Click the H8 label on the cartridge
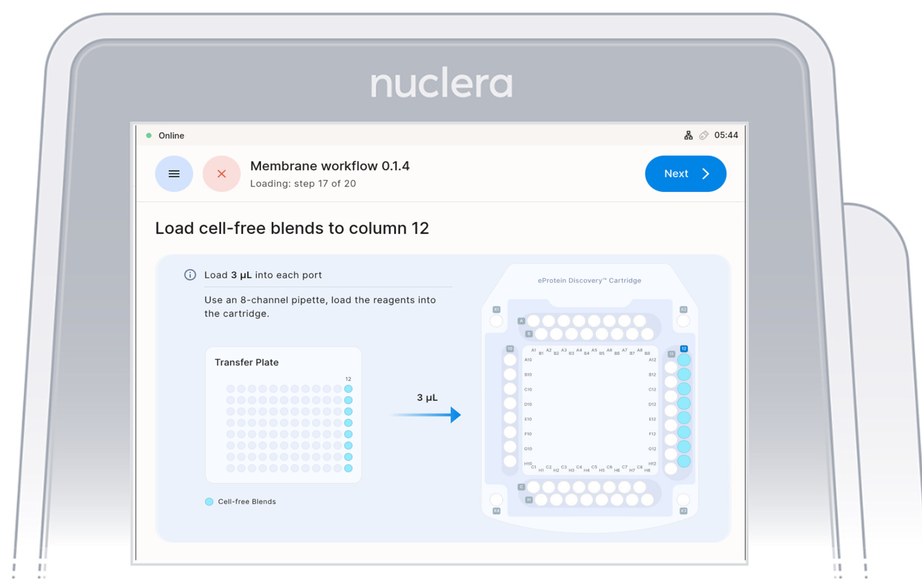This screenshot has width=922, height=588. pos(647,471)
